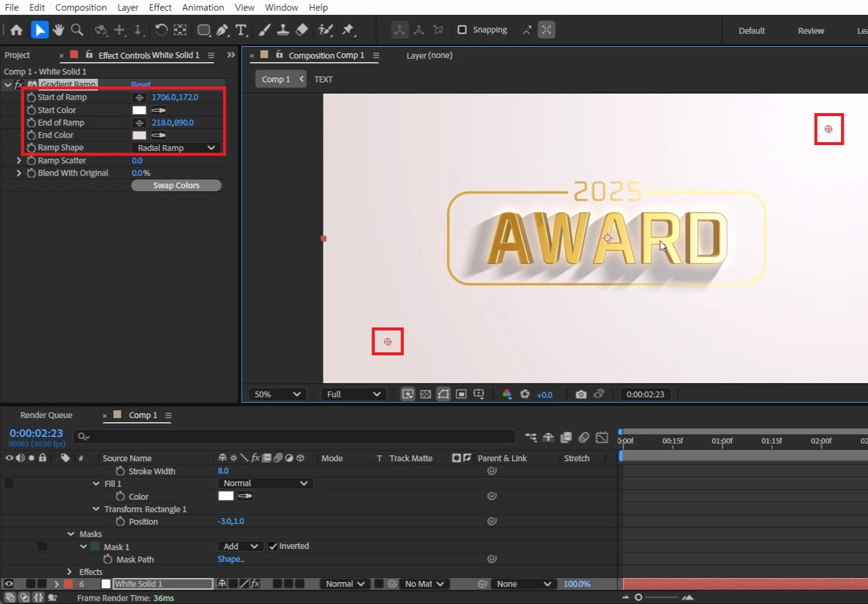Switch to the Project panel tab
The height and width of the screenshot is (604, 868).
[17, 55]
